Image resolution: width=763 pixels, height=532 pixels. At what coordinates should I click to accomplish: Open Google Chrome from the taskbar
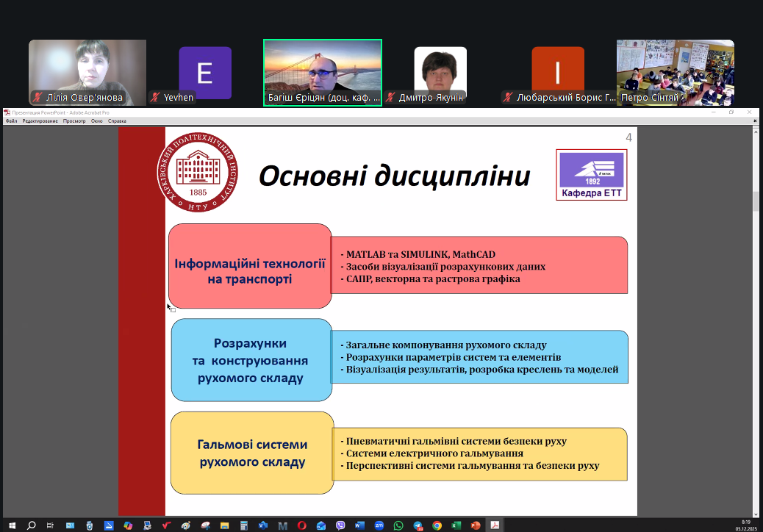[x=437, y=525]
